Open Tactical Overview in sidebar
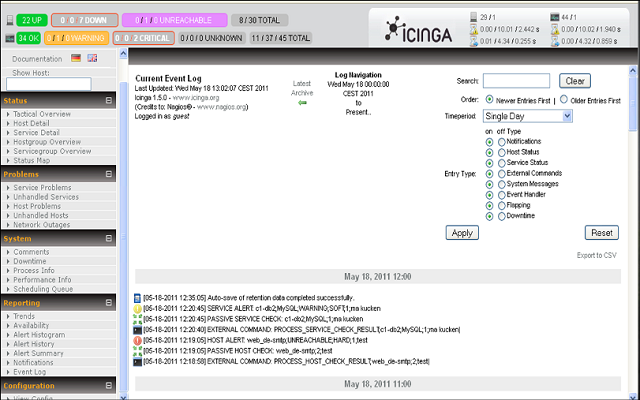The height and width of the screenshot is (400, 640). click(42, 114)
